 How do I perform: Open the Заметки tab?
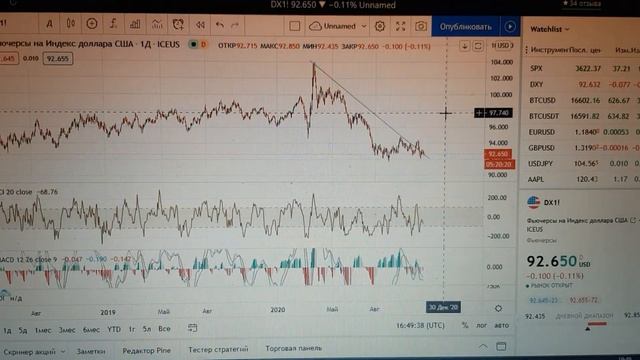point(91,351)
